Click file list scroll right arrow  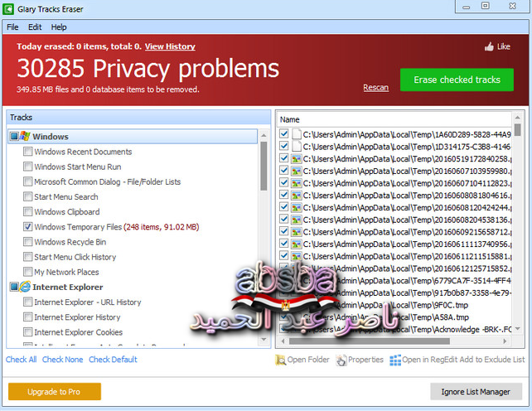click(x=505, y=341)
